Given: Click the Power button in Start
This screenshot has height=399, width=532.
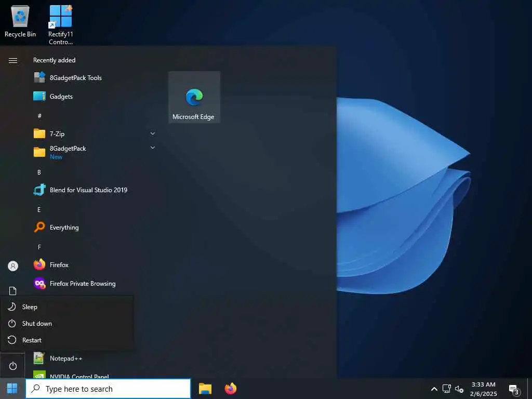Looking at the screenshot, I should [x=13, y=366].
